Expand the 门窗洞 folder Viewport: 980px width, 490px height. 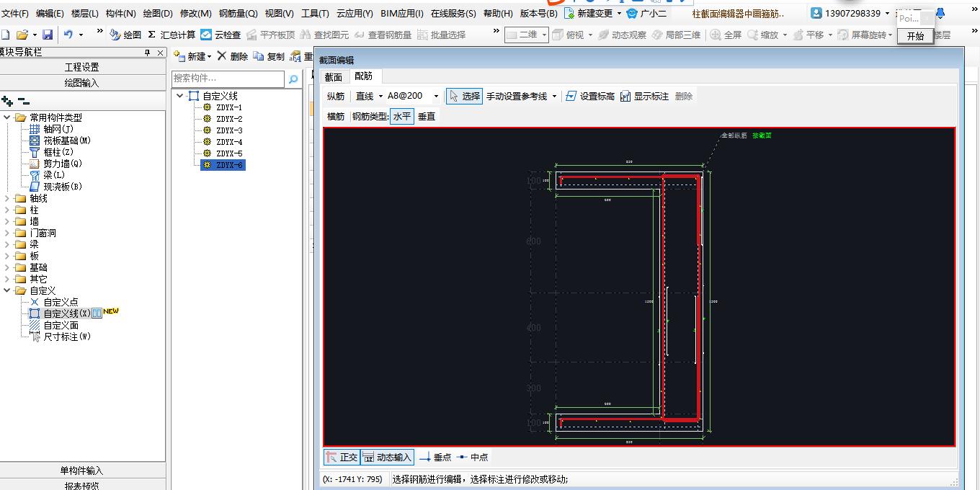8,233
